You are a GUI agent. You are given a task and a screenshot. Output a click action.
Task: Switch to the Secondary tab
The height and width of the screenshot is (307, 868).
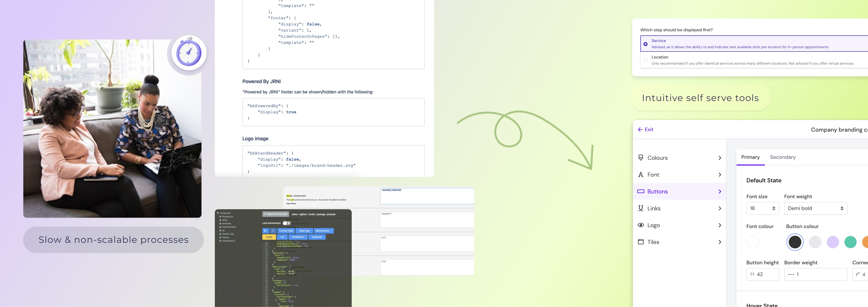click(x=782, y=157)
